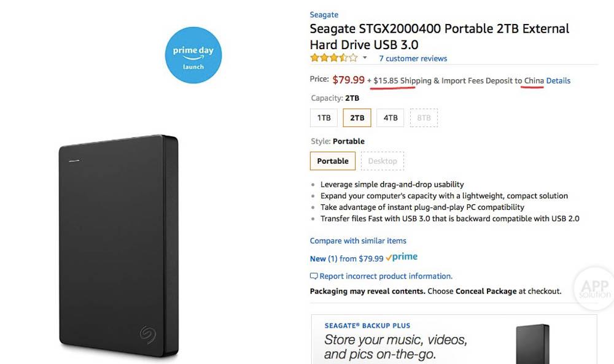The width and height of the screenshot is (614, 364).
Task: Select the Portable style option
Action: point(333,161)
